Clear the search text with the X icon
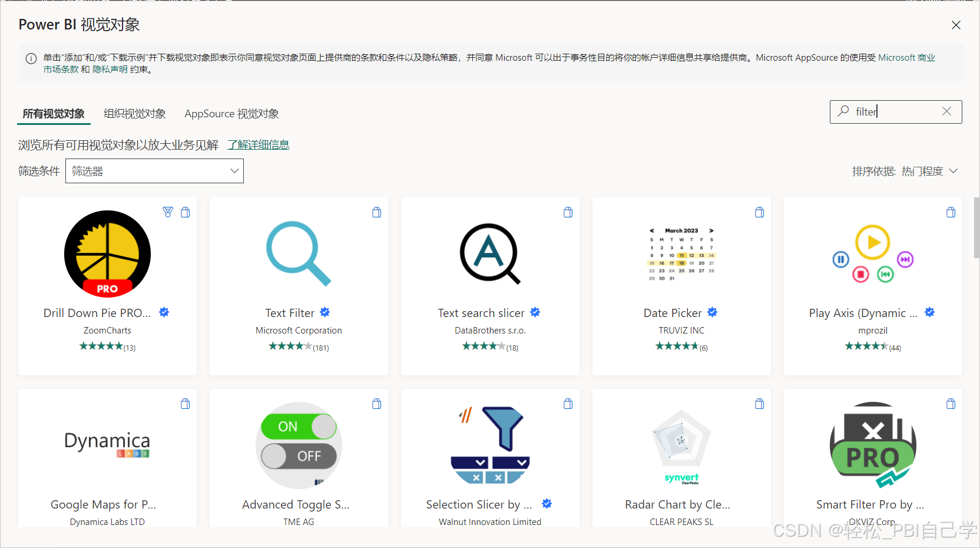Screen dimensions: 980x548 [x=946, y=111]
